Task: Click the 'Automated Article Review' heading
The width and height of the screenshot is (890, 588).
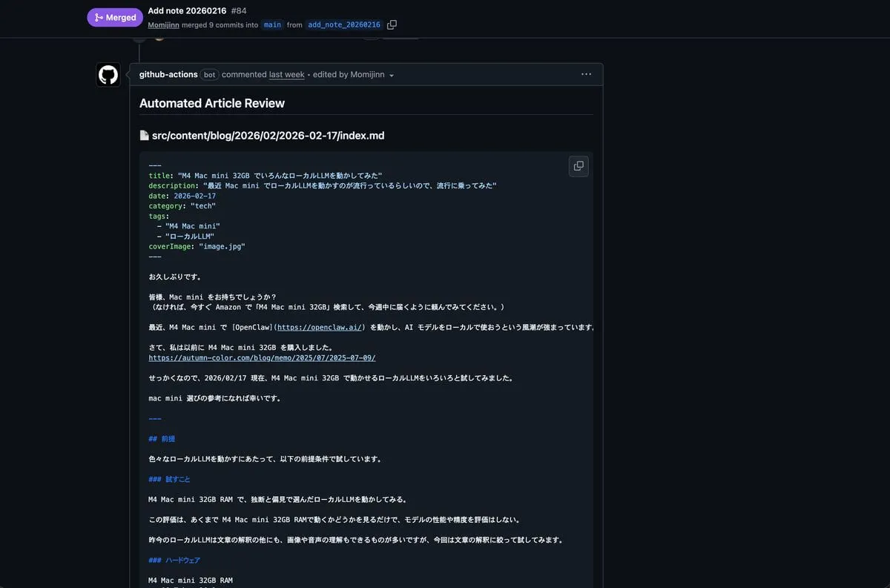Action: 212,103
